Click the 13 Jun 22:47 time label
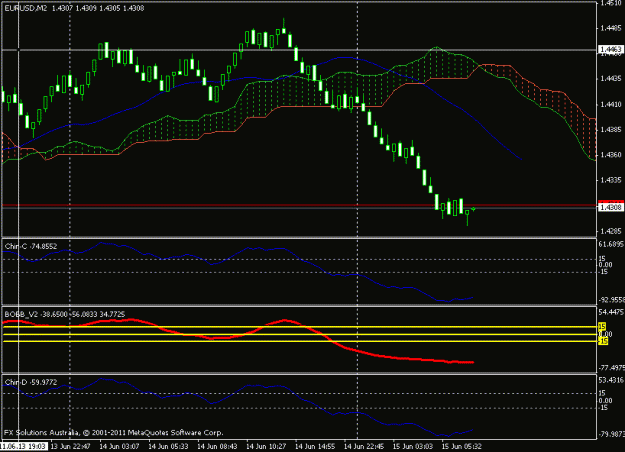Screen dimensions: 625x452 point(71,446)
